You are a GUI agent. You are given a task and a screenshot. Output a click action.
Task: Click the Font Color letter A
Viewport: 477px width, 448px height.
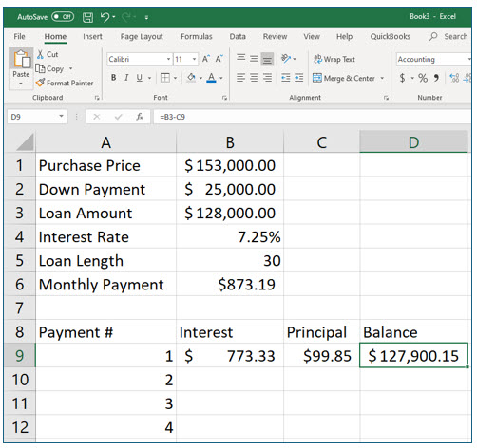coord(211,78)
